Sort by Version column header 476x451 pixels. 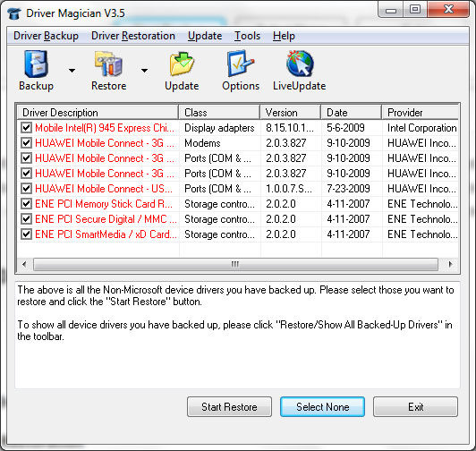pyautogui.click(x=291, y=113)
